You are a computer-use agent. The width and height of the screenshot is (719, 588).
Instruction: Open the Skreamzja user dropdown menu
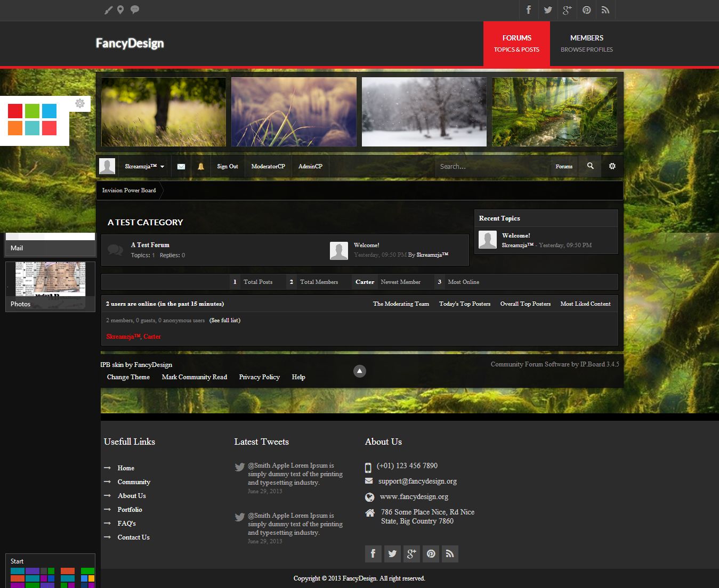144,167
